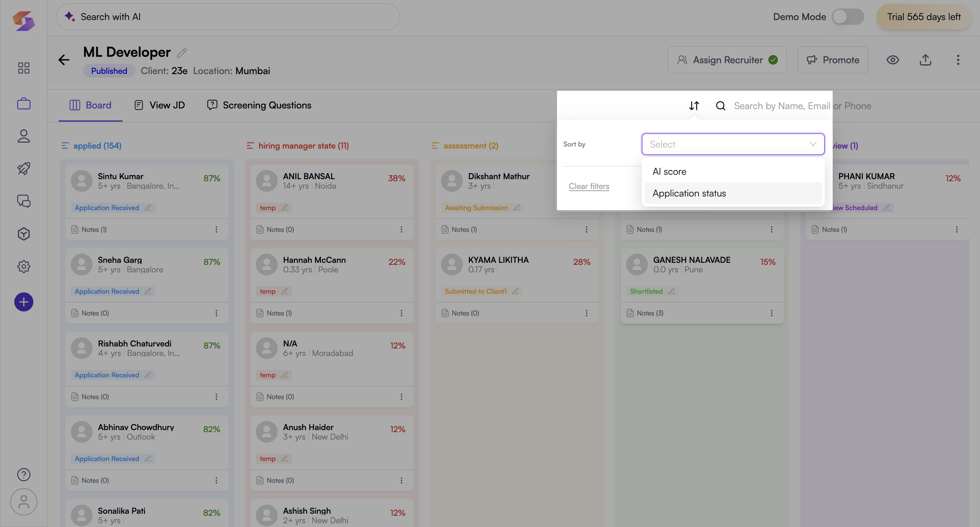Open the Sort by Select dropdown
The height and width of the screenshot is (527, 980).
coord(733,144)
